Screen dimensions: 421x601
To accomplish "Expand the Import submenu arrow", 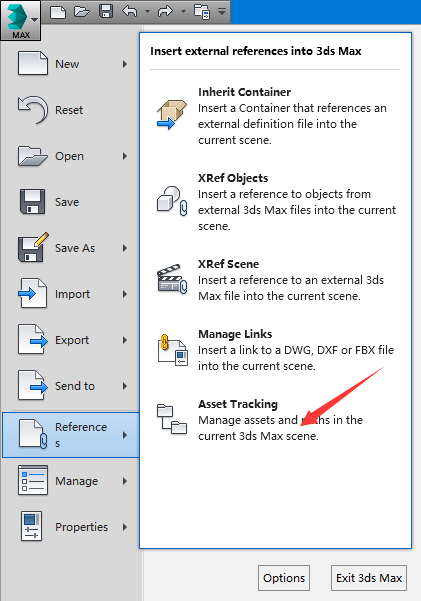I will point(125,294).
